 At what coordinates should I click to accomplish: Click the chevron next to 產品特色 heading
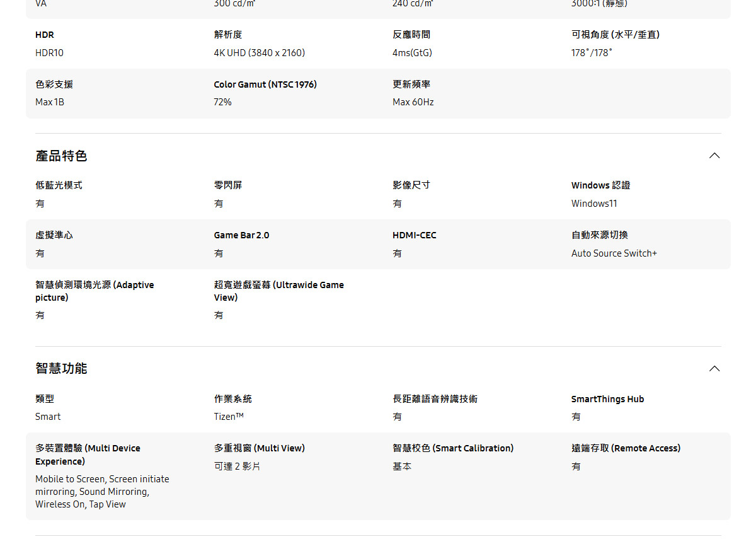[x=714, y=155]
